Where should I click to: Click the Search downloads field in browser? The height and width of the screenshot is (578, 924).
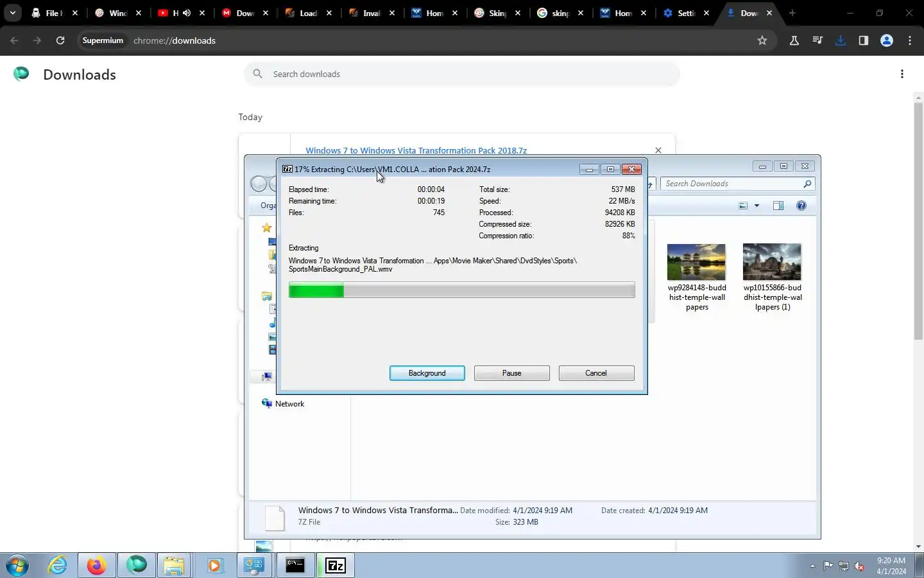pos(462,74)
